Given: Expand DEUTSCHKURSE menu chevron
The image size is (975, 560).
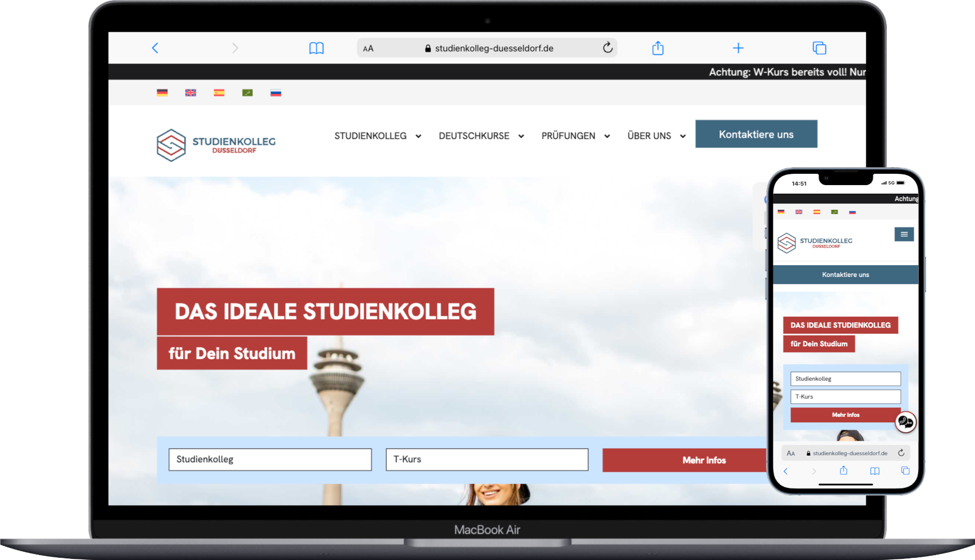Looking at the screenshot, I should pyautogui.click(x=521, y=136).
